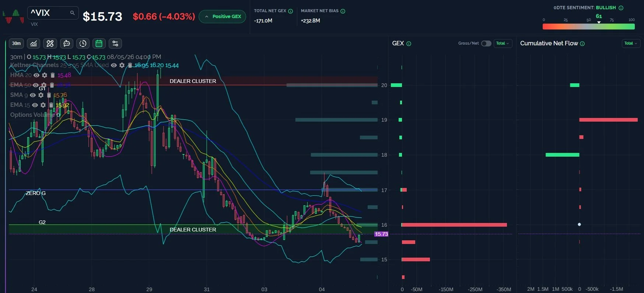This screenshot has width=644, height=293.
Task: Delete the SMA 9 indicator
Action: point(49,95)
